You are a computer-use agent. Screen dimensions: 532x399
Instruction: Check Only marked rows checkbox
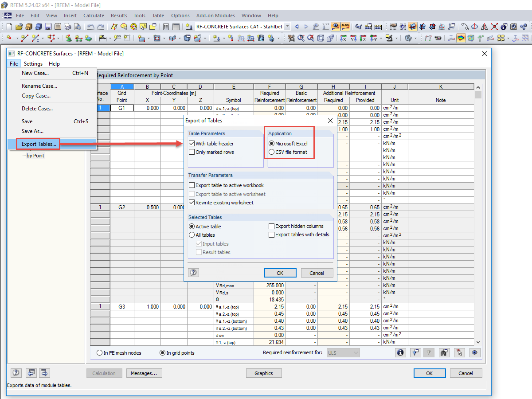pyautogui.click(x=192, y=152)
